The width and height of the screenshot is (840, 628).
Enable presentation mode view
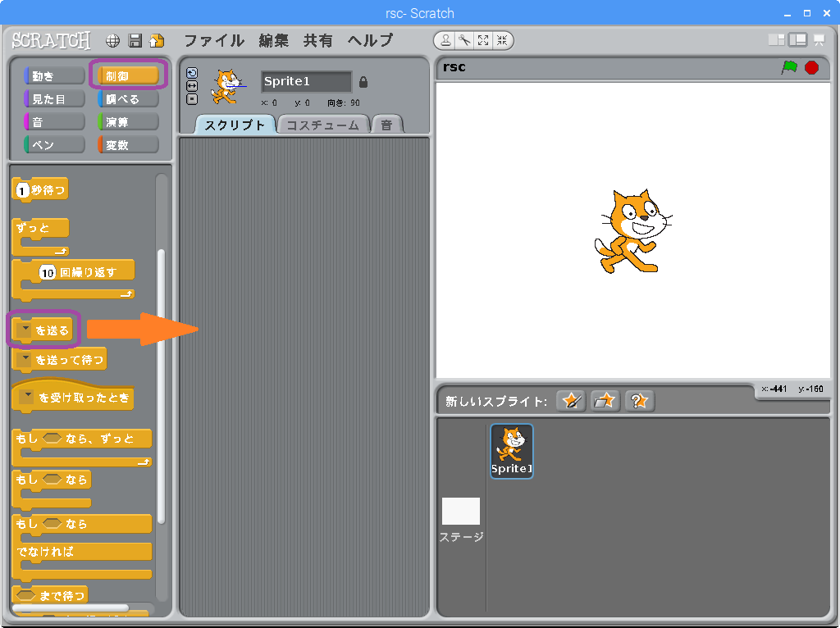click(819, 40)
